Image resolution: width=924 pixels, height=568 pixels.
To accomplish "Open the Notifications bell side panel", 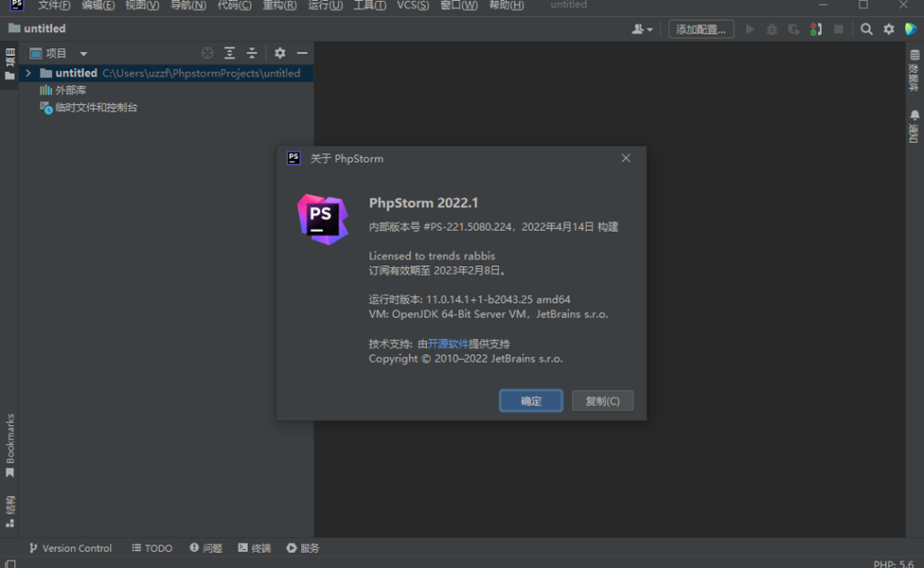I will click(915, 126).
